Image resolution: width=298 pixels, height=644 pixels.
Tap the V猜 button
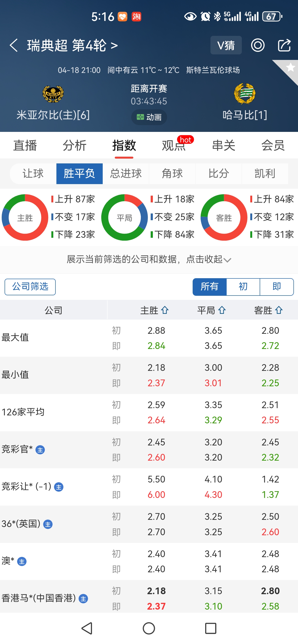point(226,45)
